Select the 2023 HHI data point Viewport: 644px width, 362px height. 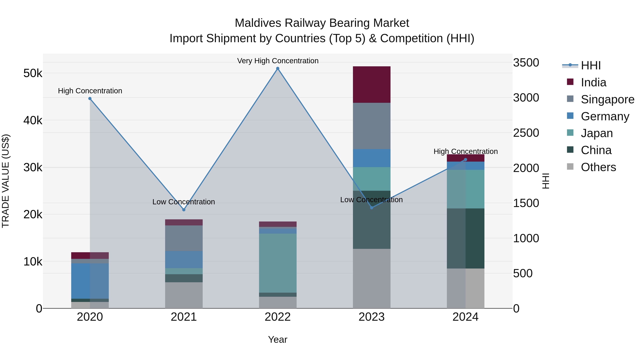point(372,208)
